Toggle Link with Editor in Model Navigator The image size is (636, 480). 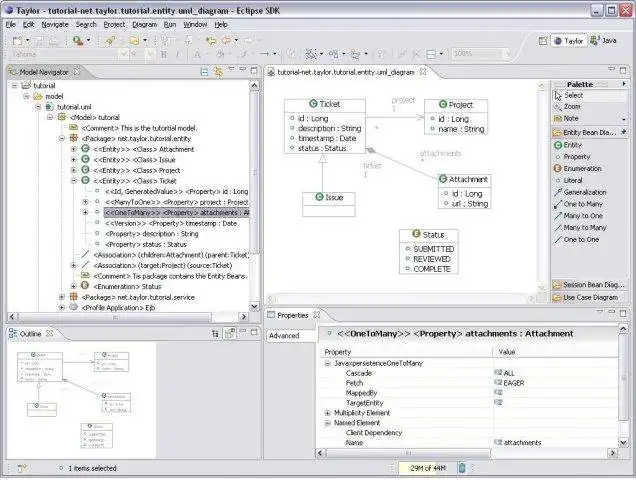[219, 72]
